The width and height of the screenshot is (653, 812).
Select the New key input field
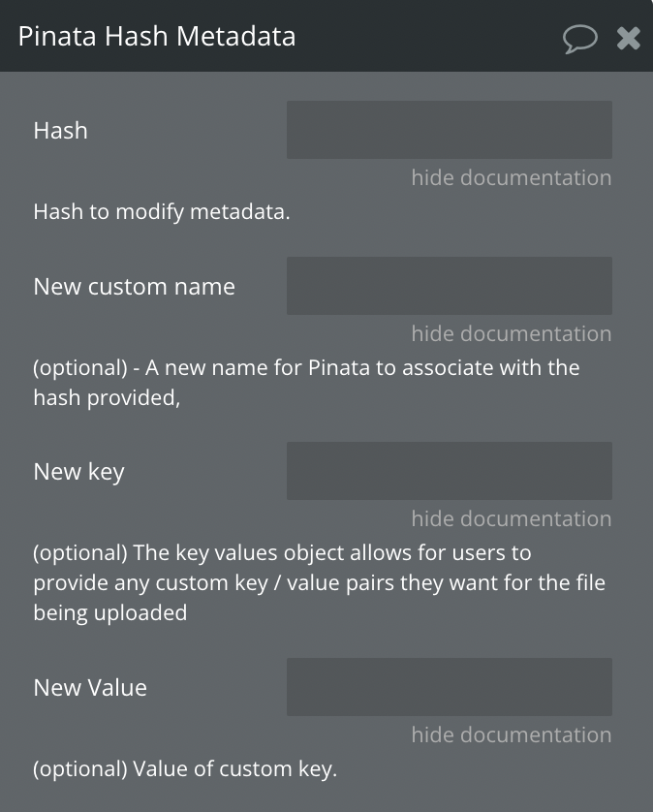point(450,471)
